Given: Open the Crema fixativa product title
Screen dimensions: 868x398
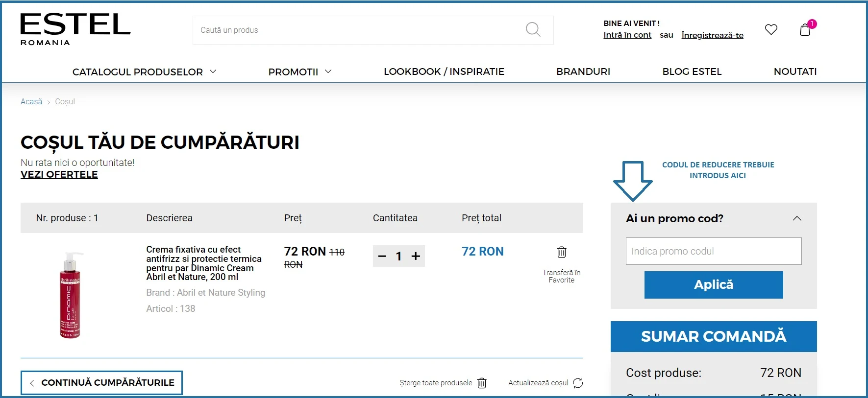Looking at the screenshot, I should click(x=204, y=263).
